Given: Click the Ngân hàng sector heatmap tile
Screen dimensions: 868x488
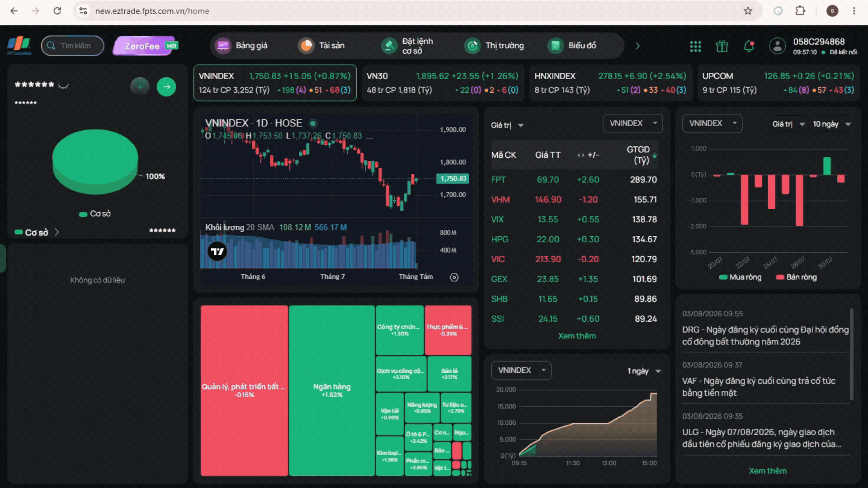Looking at the screenshot, I should (x=332, y=390).
